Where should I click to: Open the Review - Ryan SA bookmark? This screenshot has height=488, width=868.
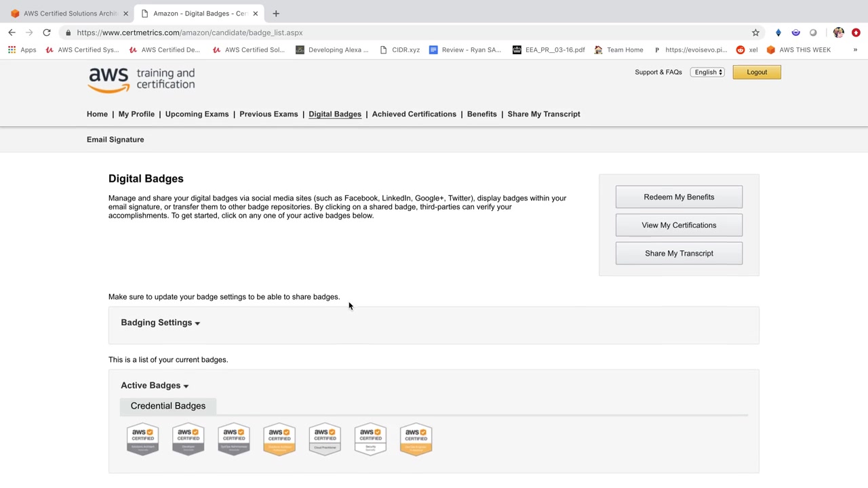[465, 49]
